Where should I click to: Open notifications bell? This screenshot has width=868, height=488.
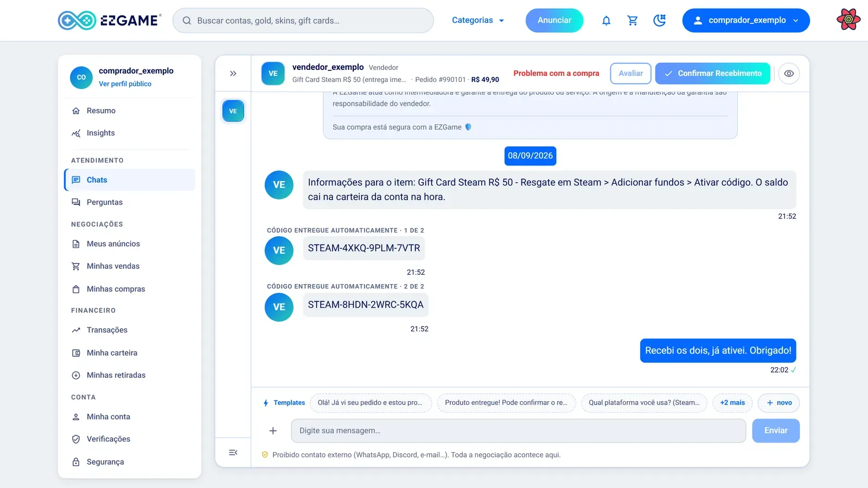(x=606, y=21)
